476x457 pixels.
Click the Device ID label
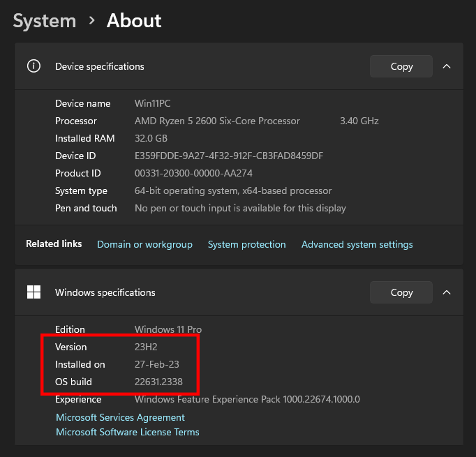[x=75, y=156]
